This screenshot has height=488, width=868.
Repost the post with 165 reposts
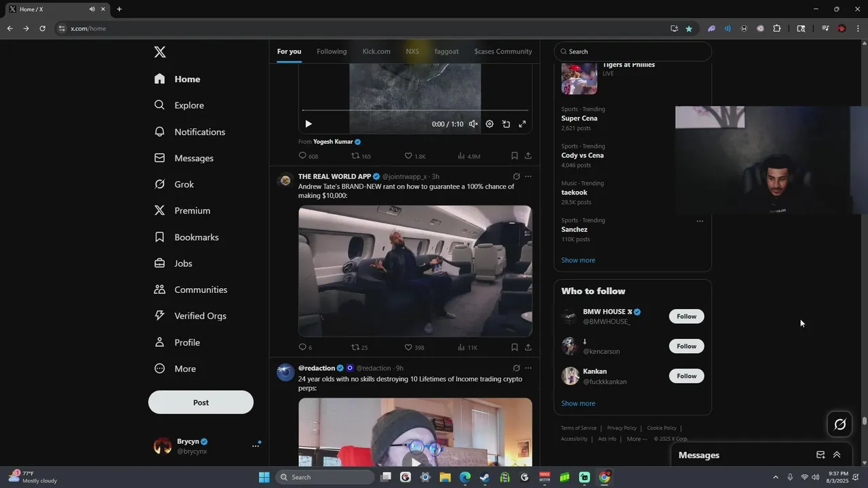[x=361, y=156]
